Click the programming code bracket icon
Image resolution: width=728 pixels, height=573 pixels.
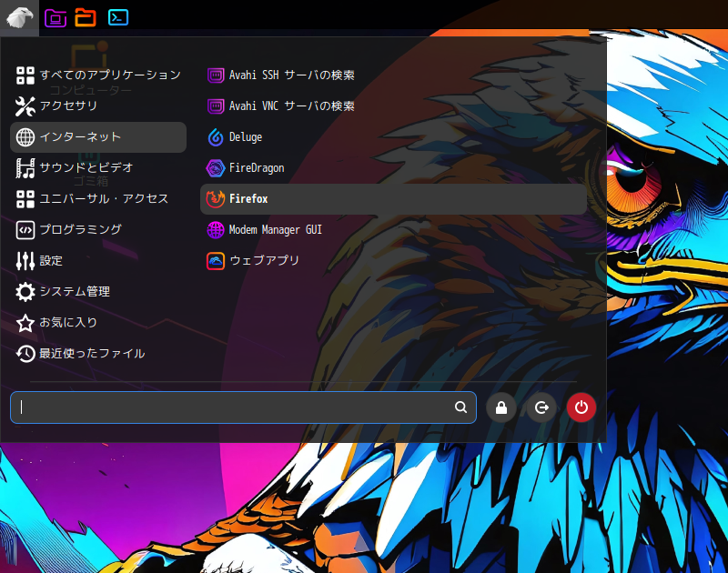click(x=25, y=230)
